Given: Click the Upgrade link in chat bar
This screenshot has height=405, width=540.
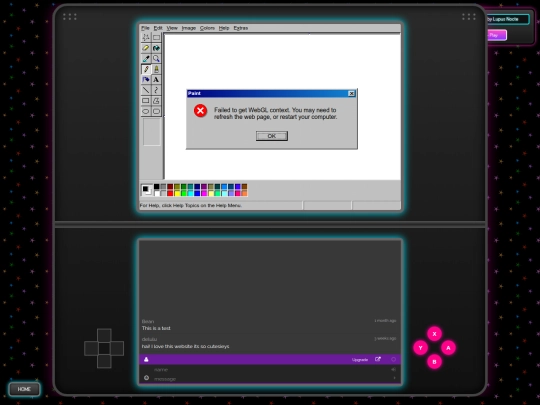Looking at the screenshot, I should (x=360, y=360).
